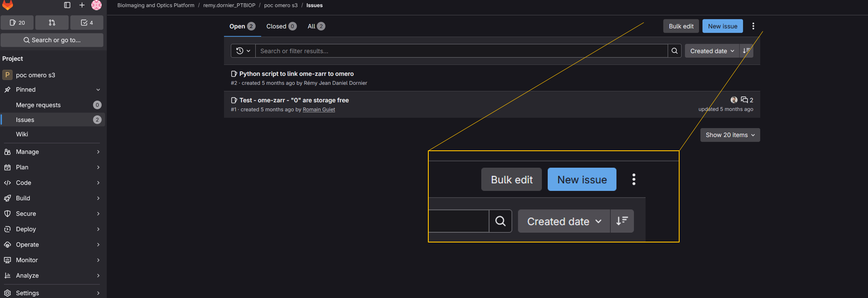Focus the Search or filter results field
Screen dimensions: 868x298
[x=462, y=51]
